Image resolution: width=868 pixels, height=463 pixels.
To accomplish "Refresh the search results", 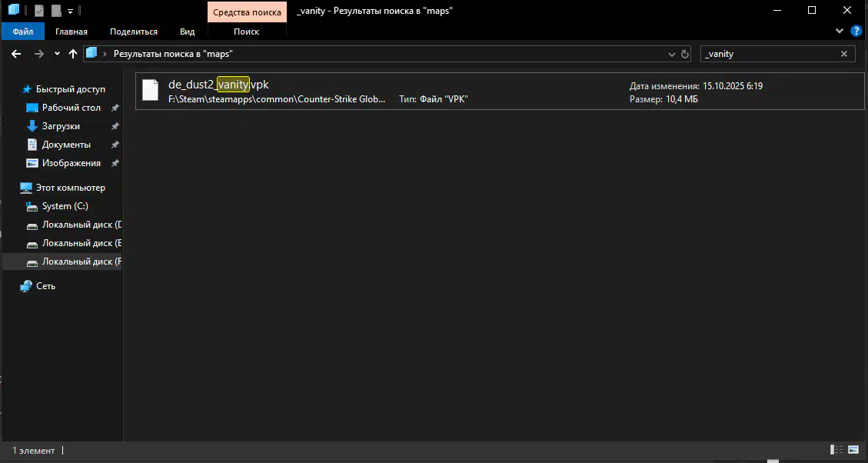I will (x=685, y=54).
